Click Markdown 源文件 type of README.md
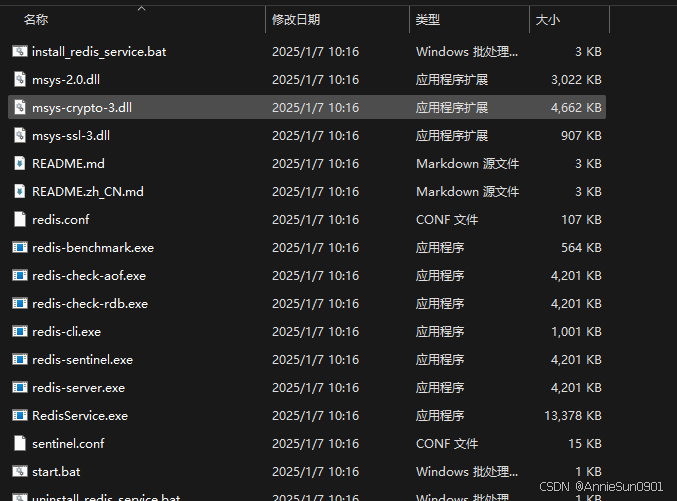This screenshot has height=501, width=677. click(x=468, y=164)
